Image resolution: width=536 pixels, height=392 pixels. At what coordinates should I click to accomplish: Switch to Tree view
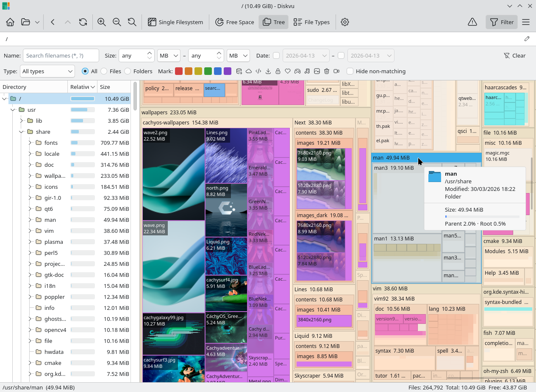274,22
